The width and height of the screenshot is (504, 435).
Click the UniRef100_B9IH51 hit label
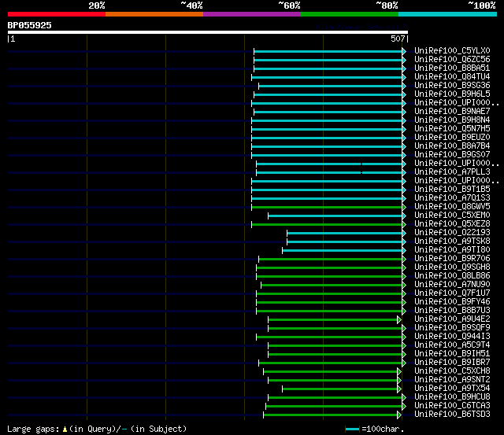click(452, 354)
